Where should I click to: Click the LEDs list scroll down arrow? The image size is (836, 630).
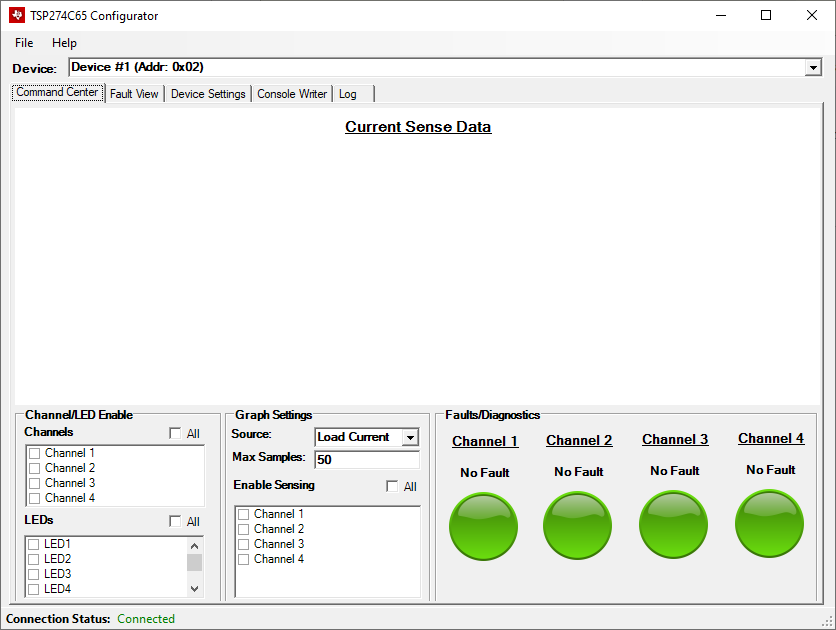coord(194,589)
